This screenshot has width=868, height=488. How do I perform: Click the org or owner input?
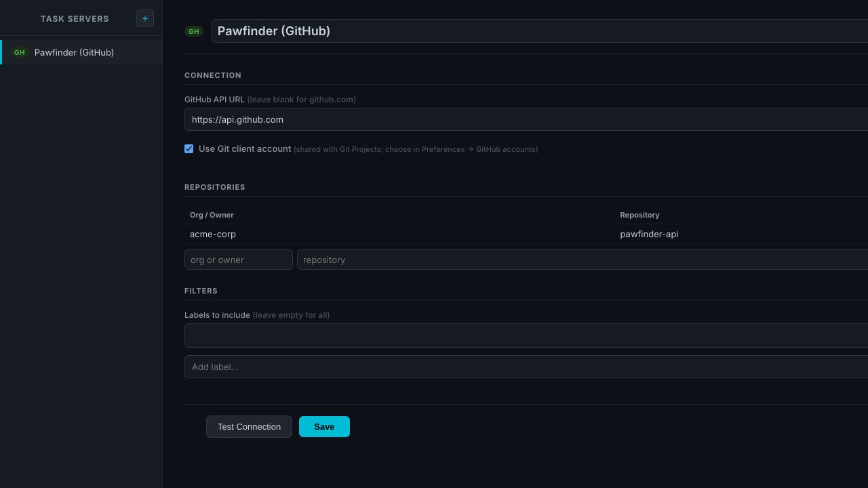coord(239,260)
